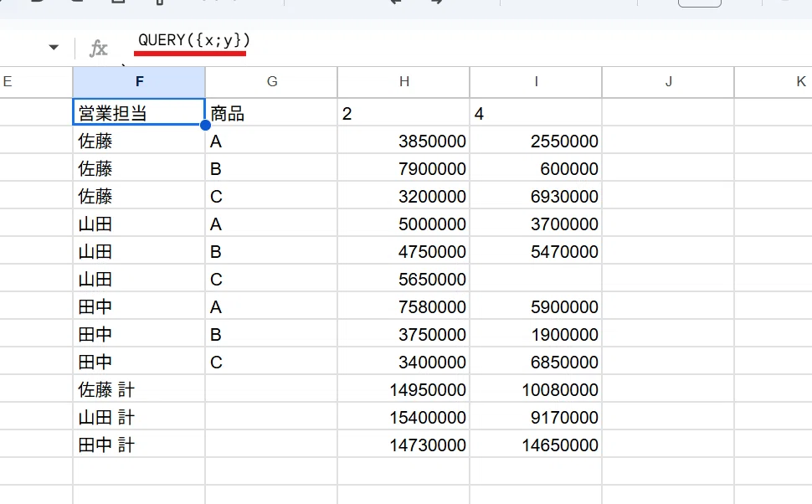Open the name box dropdown arrow

(x=54, y=48)
